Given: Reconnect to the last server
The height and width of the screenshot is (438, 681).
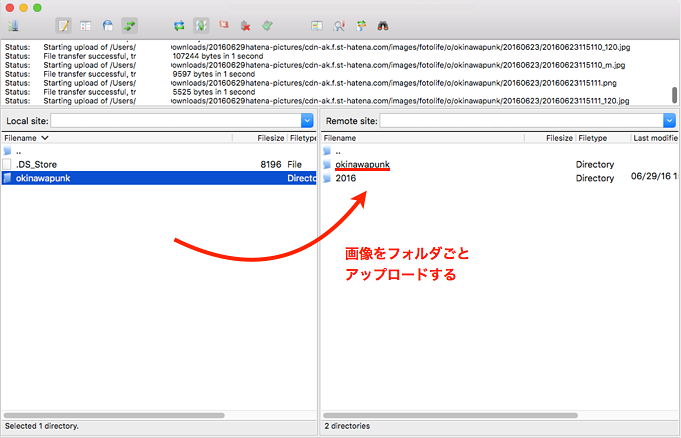Looking at the screenshot, I should coord(267,26).
